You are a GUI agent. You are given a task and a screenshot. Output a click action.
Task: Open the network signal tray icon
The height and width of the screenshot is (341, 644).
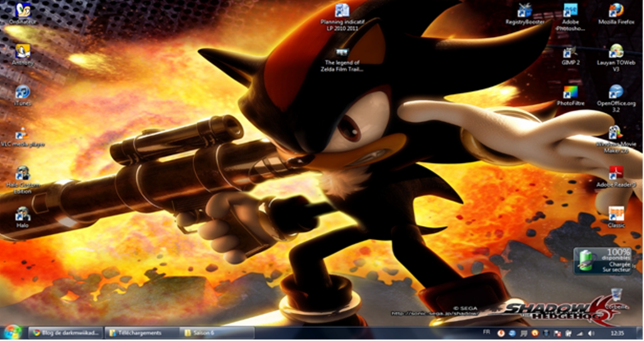[580, 333]
